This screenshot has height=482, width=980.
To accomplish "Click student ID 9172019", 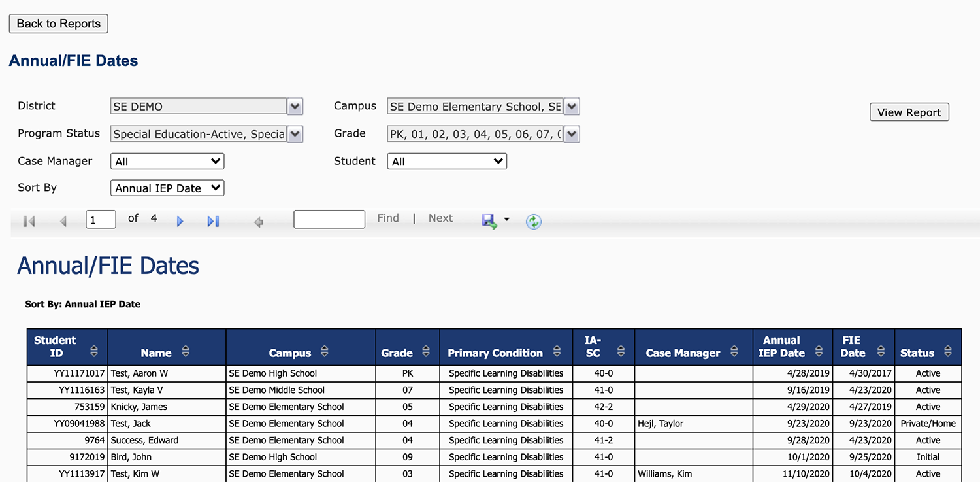I will (87, 457).
